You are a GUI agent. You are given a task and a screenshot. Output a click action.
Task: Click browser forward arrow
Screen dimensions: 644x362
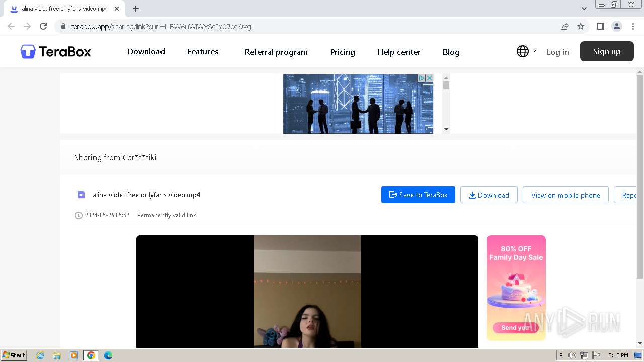(x=27, y=26)
